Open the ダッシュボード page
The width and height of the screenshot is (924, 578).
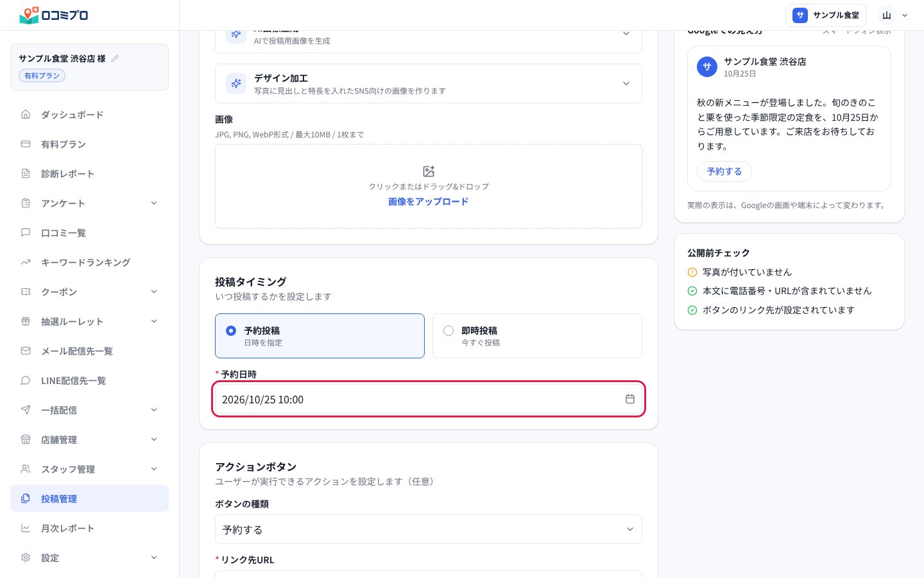pyautogui.click(x=89, y=114)
